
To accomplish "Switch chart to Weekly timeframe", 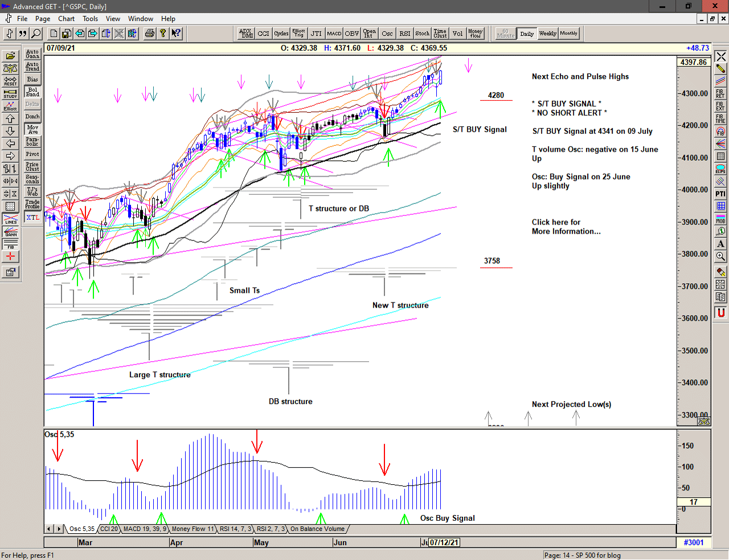I will [547, 34].
